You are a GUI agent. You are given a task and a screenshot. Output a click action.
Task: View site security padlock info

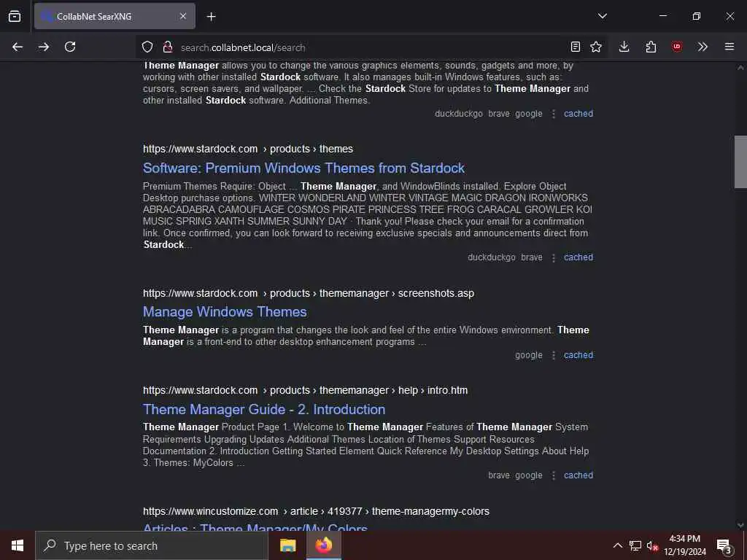(x=167, y=47)
